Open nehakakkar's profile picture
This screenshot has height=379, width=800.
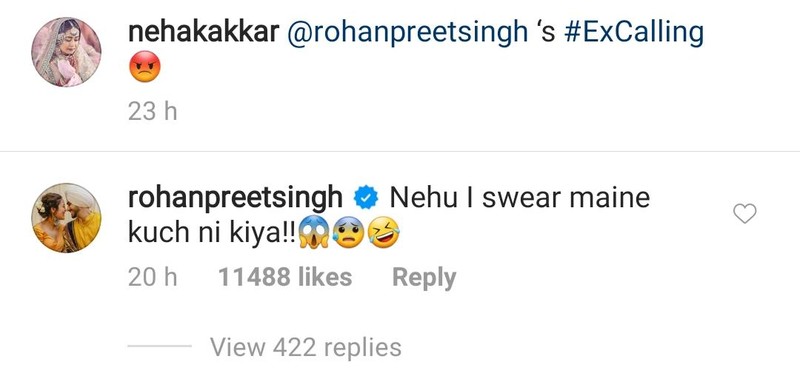point(66,52)
